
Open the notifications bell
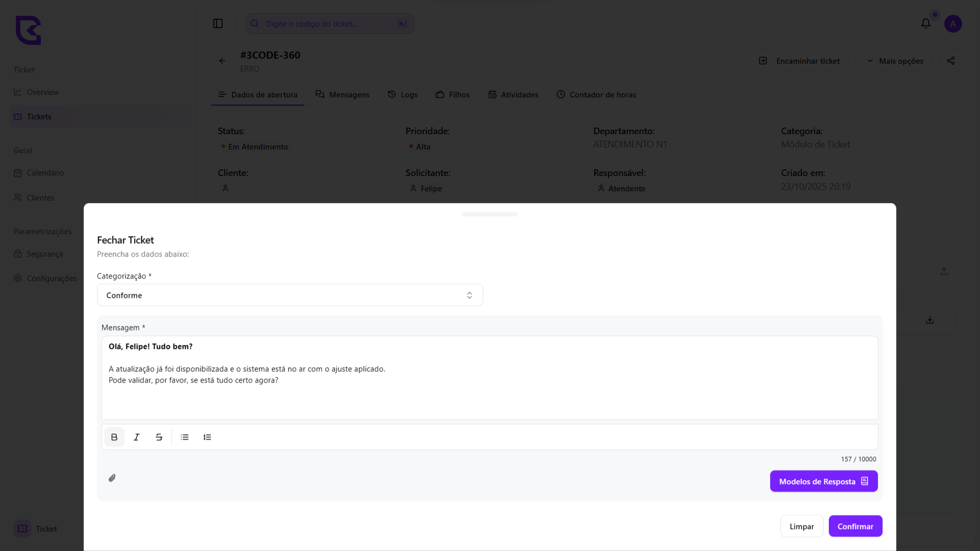click(x=925, y=23)
